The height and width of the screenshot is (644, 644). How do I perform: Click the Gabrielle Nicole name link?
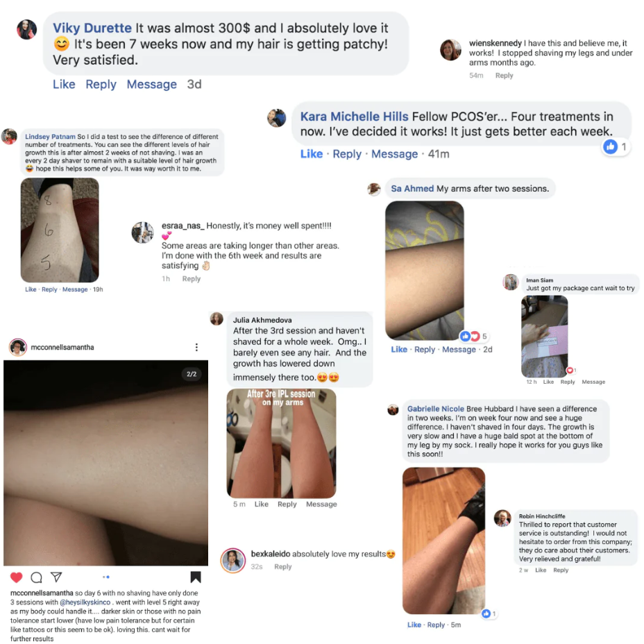pyautogui.click(x=435, y=409)
